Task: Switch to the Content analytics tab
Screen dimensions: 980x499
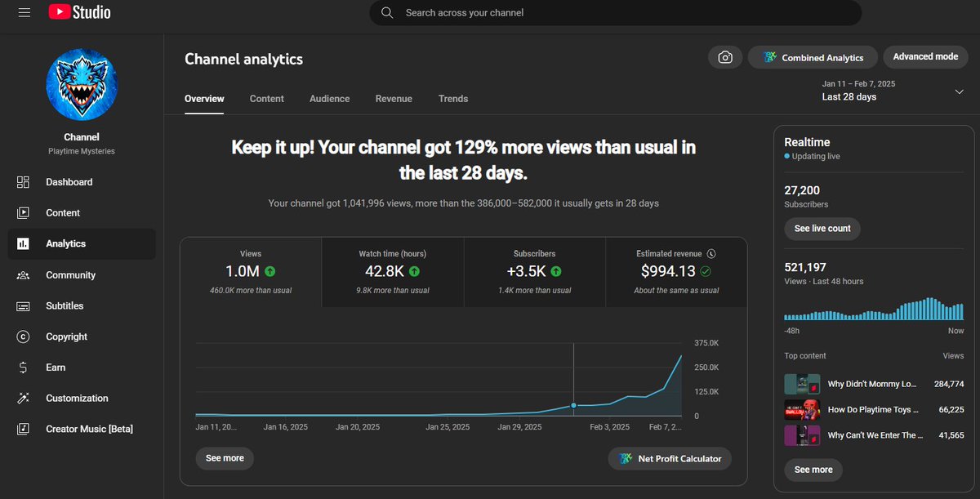Action: click(x=267, y=99)
